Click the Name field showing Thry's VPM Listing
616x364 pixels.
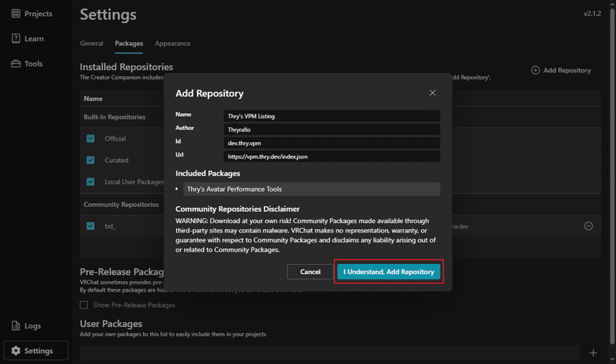click(332, 116)
